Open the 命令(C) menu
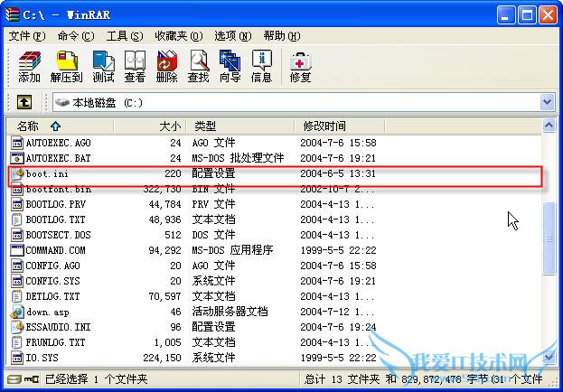 pos(75,36)
